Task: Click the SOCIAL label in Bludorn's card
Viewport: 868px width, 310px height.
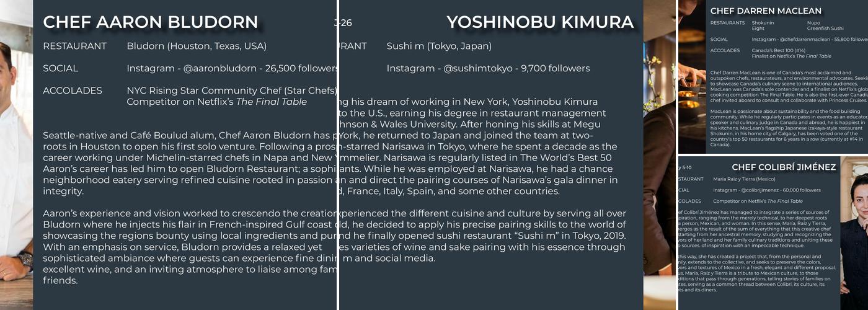Action: (x=61, y=68)
